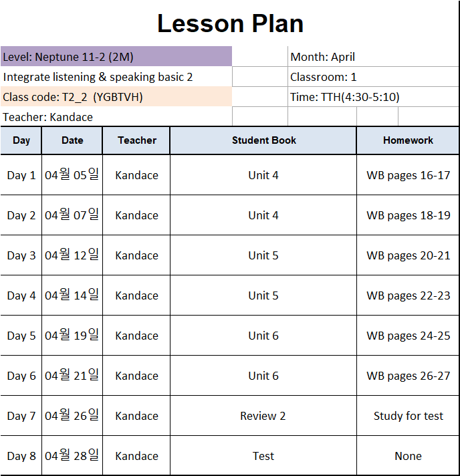Click the Month: April cell

tap(373, 56)
